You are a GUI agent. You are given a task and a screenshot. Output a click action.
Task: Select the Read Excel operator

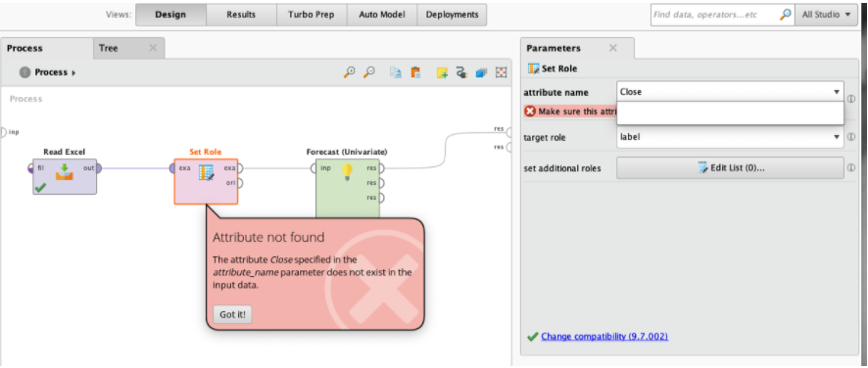[65, 176]
